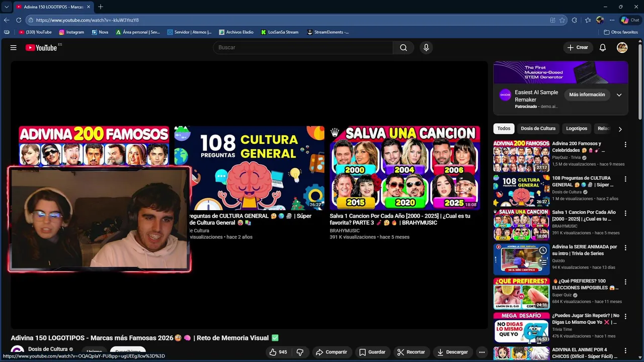The height and width of the screenshot is (362, 644).
Task: Open options for 'Salva 1 Cancion' sidebar video
Action: 625,213
